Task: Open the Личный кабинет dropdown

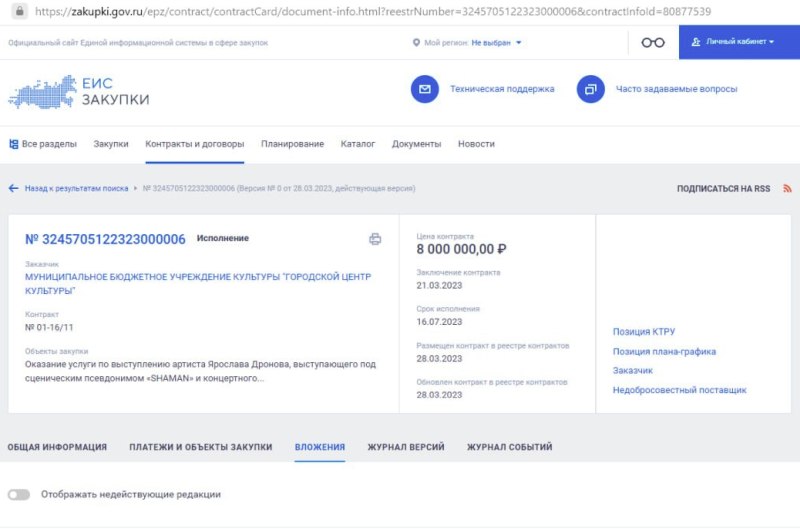Action: pos(739,42)
